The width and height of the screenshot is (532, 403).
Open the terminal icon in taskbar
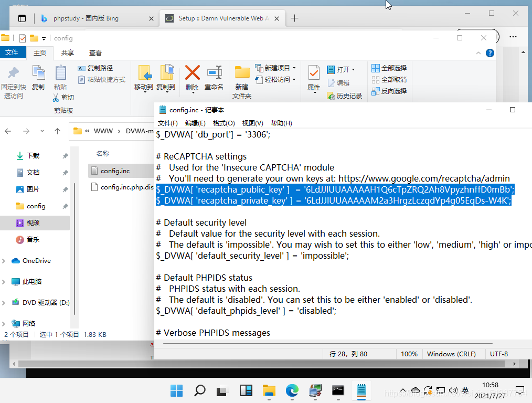(338, 391)
